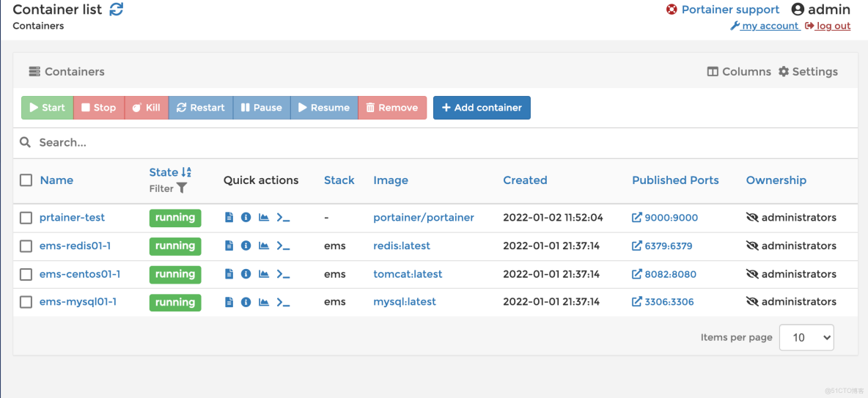Open inspect info icon for ems-centos01-1

[x=246, y=274]
